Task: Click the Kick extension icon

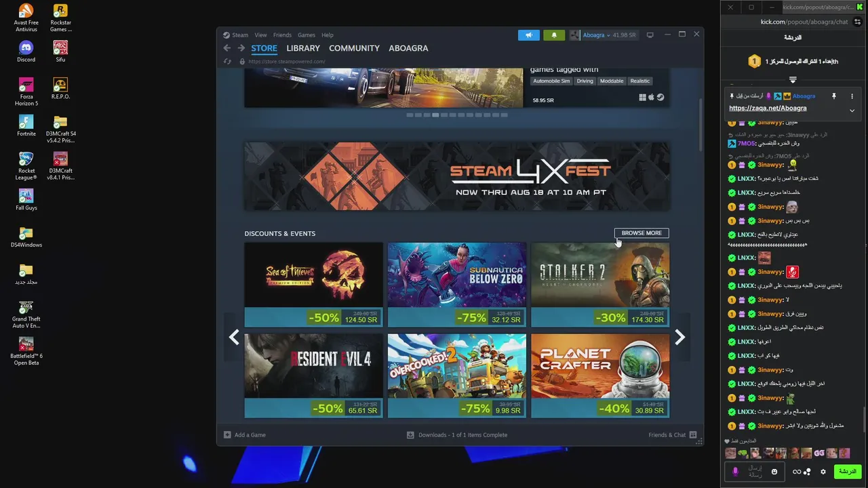Action: pyautogui.click(x=860, y=7)
